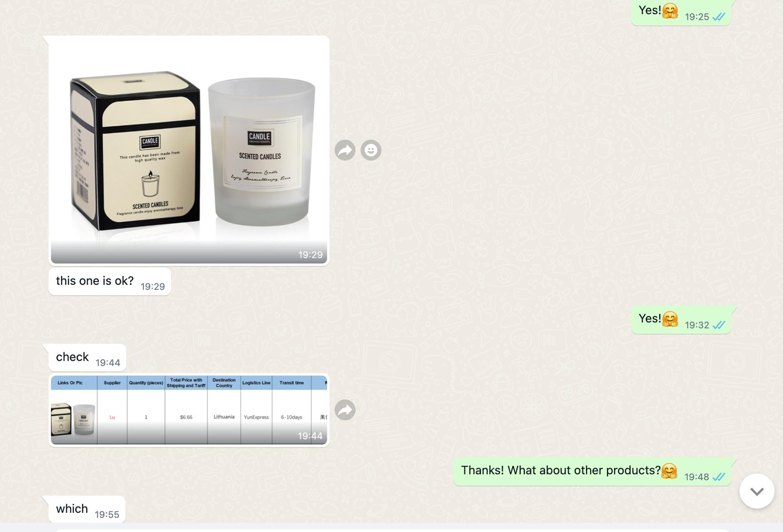
Task: Select the "this one is ok?" message
Action: click(x=110, y=281)
